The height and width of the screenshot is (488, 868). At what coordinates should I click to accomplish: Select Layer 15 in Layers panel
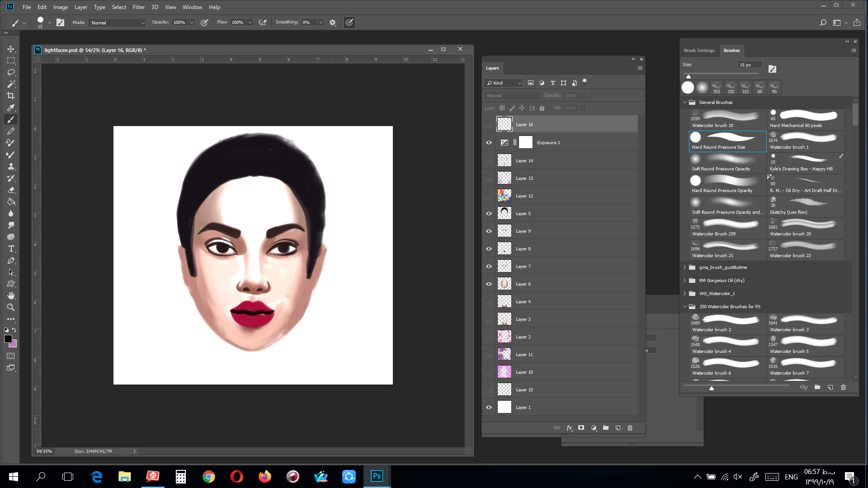561,389
